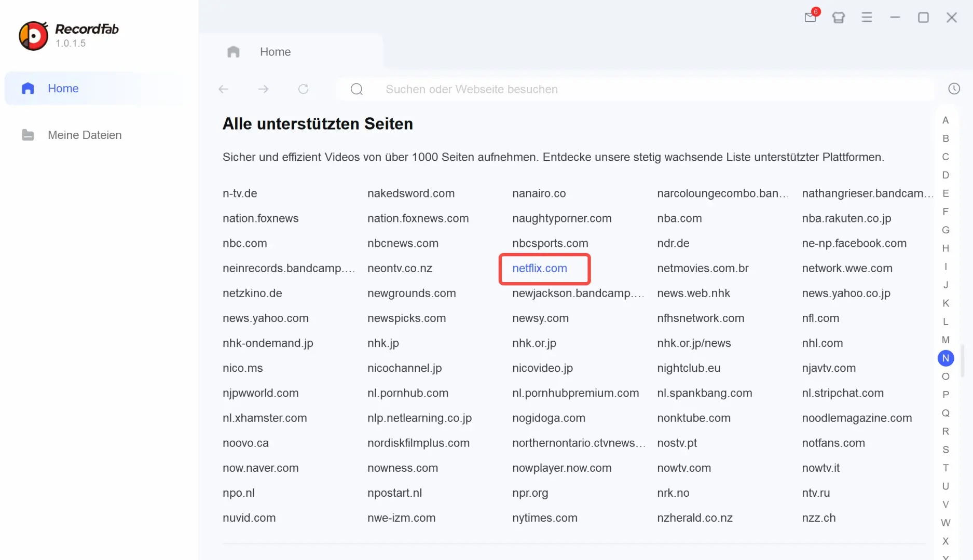This screenshot has width=973, height=560.
Task: Open the nhk.jp link
Action: (383, 343)
